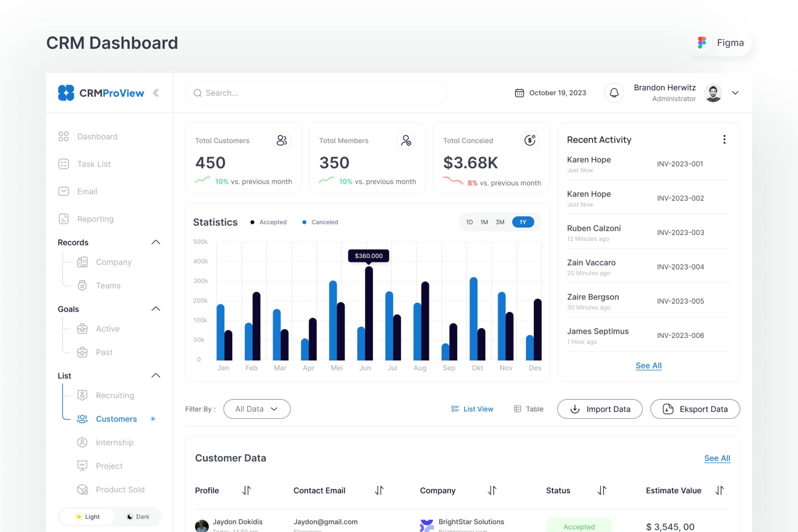Sort by Contact Email column arrows
Image resolution: width=798 pixels, height=532 pixels.
379,490
